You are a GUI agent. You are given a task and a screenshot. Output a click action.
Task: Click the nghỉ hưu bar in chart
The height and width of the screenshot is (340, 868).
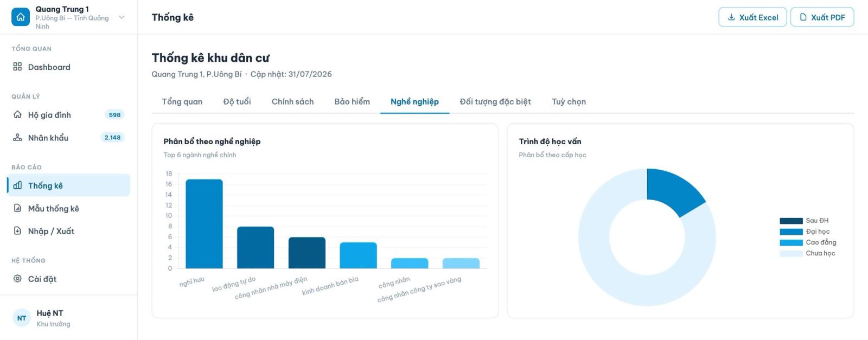pyautogui.click(x=204, y=224)
